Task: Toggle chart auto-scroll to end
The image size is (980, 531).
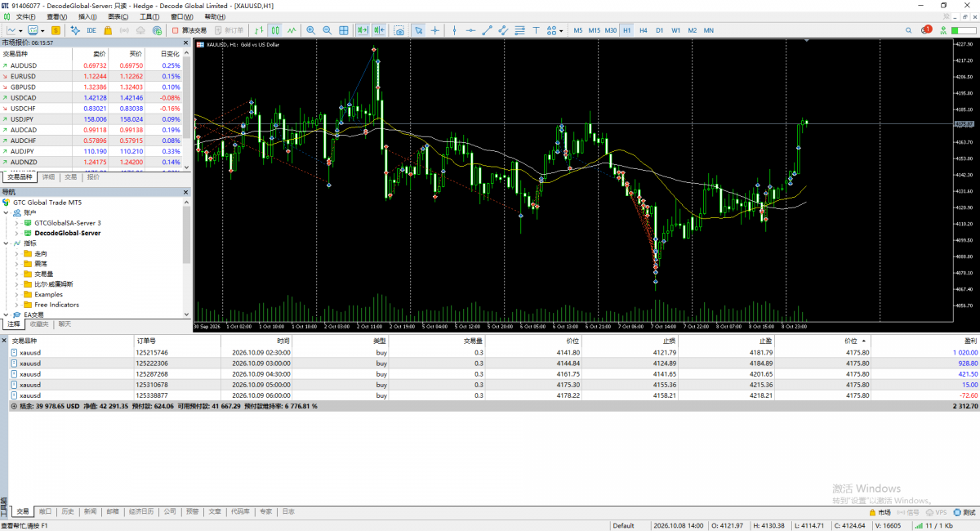Action: (x=362, y=30)
